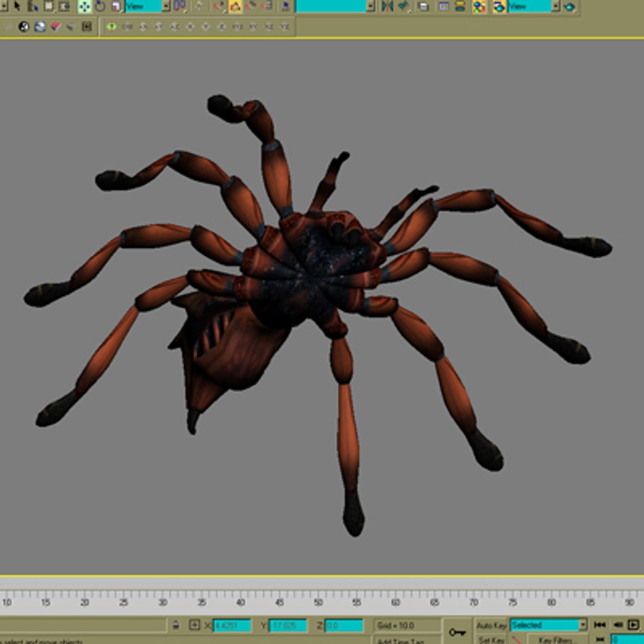Open Render Scene dialog icon
This screenshot has width=644, height=644.
click(x=499, y=6)
